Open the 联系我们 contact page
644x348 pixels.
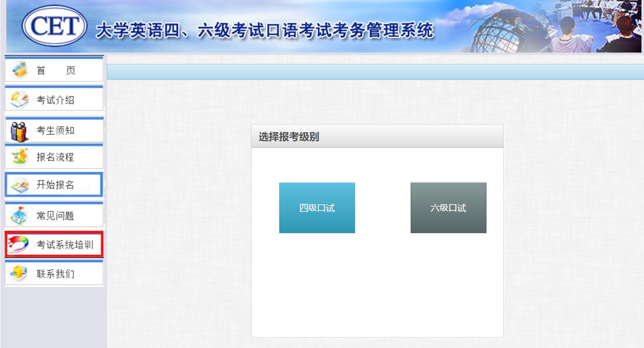[x=55, y=273]
